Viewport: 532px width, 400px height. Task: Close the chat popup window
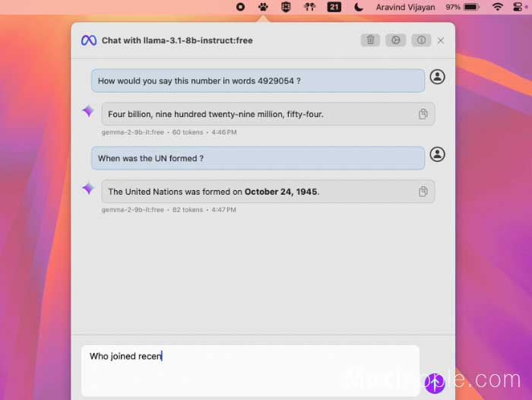pyautogui.click(x=441, y=40)
